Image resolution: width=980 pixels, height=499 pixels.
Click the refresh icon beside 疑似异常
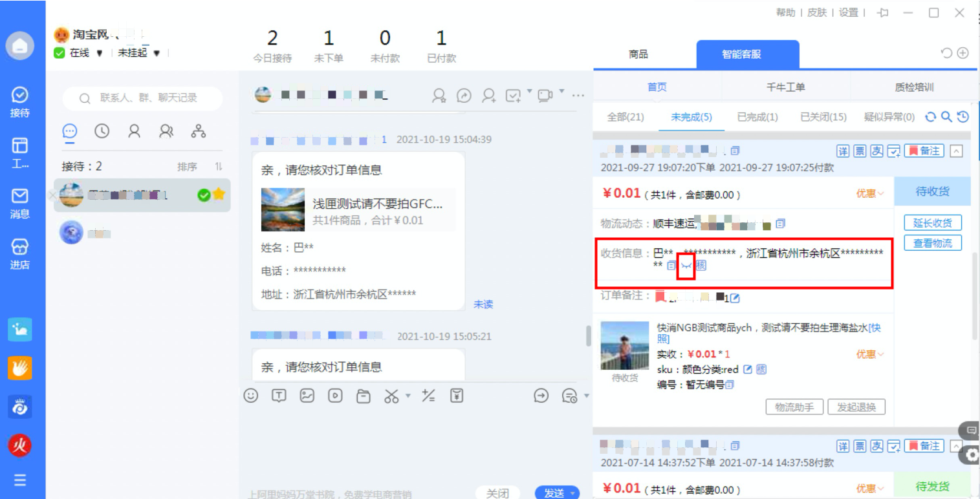pos(931,117)
